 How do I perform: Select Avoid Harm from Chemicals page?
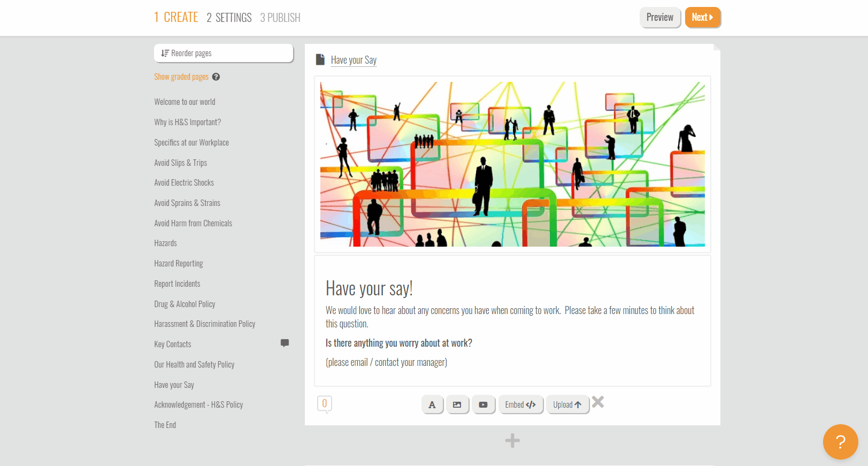193,224
